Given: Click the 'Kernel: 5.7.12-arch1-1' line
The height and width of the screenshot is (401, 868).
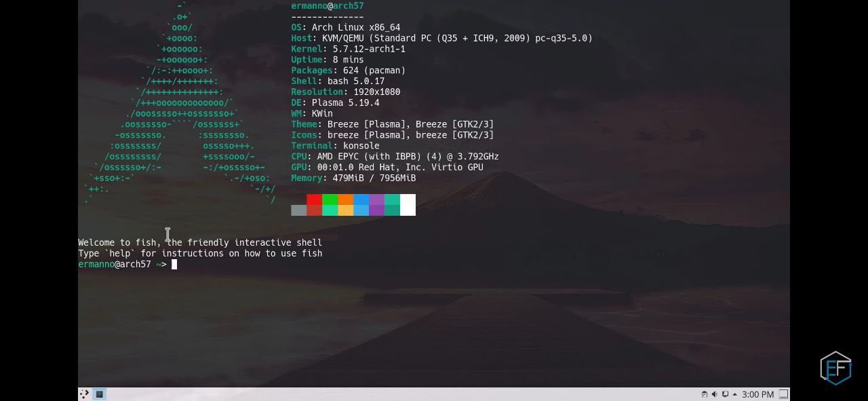Looking at the screenshot, I should (x=348, y=49).
